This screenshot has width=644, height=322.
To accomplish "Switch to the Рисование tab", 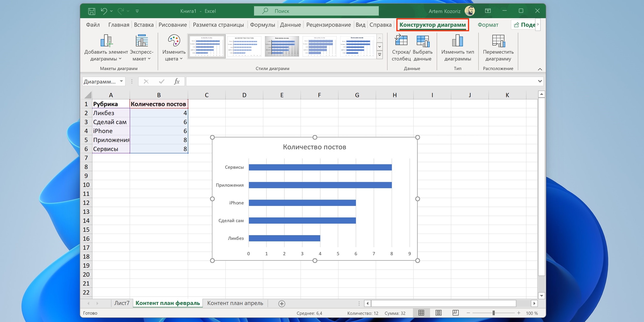I will (173, 25).
